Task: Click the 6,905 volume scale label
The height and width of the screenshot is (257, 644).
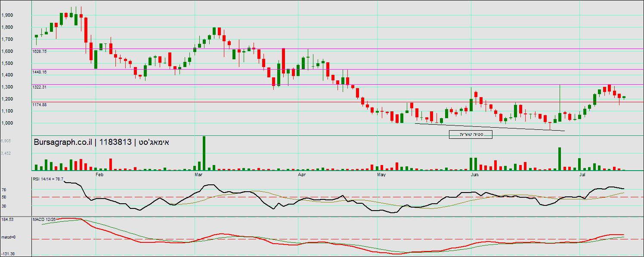Action: 6,141
